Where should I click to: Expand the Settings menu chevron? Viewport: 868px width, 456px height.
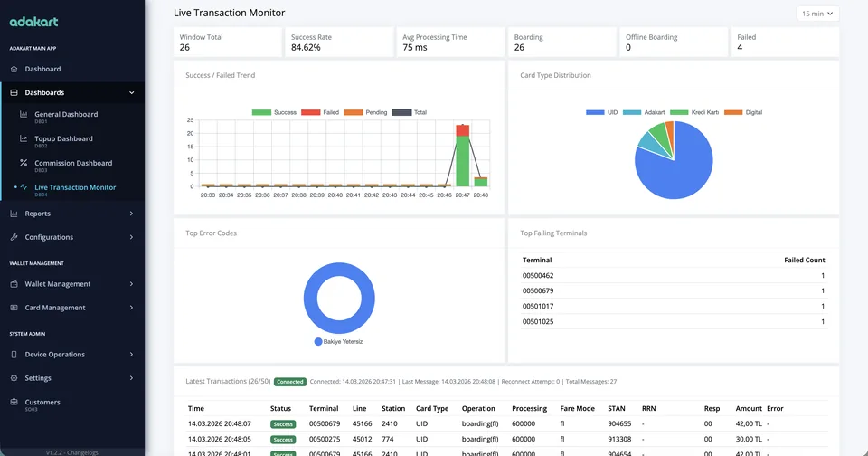click(x=132, y=378)
